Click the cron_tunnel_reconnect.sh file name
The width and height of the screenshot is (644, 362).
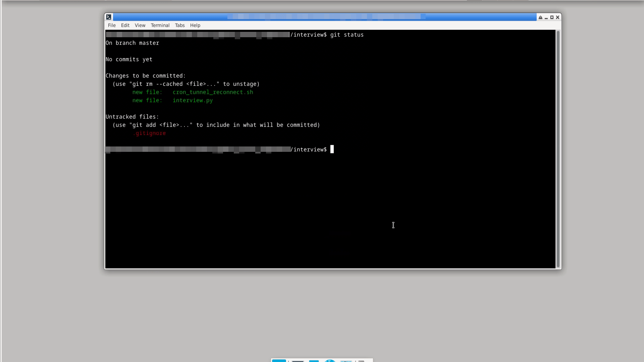click(x=213, y=92)
